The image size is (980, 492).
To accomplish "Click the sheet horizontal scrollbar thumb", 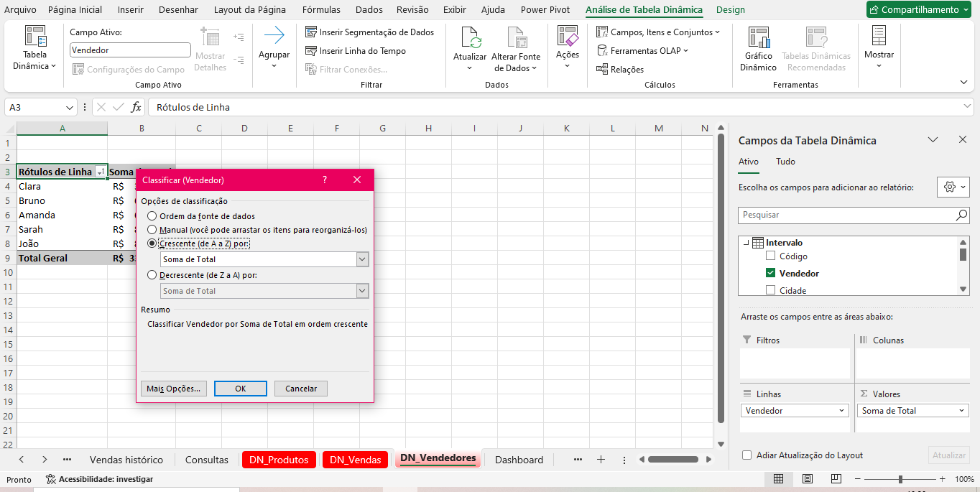I will [673, 460].
